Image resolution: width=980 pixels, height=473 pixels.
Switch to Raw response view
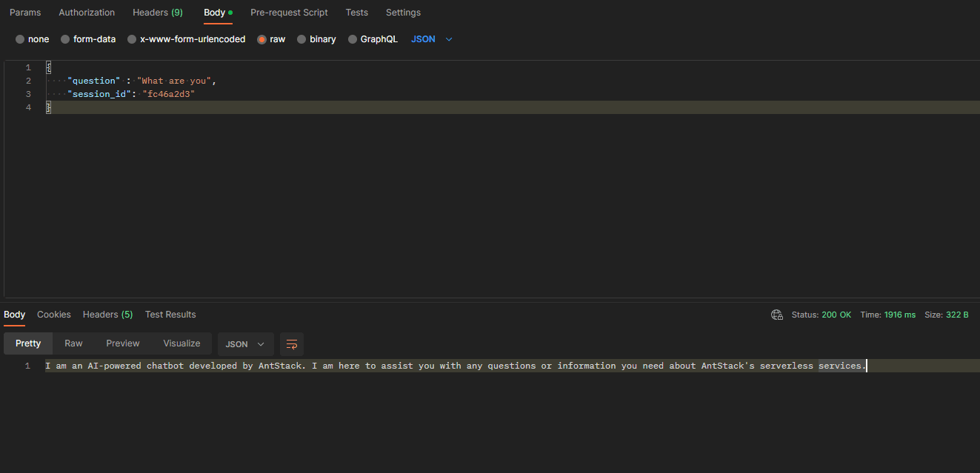tap(73, 343)
